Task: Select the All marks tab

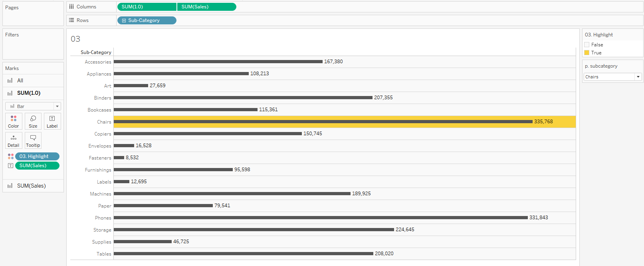Action: (20, 81)
